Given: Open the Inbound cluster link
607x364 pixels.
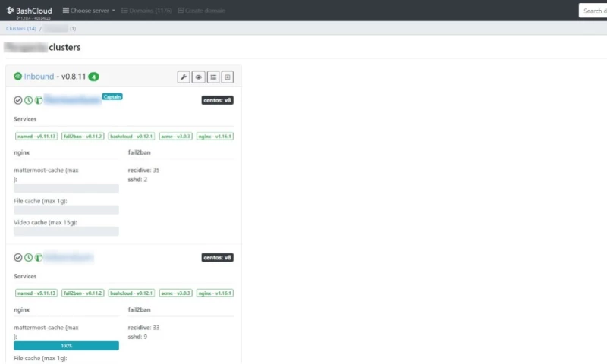Looking at the screenshot, I should pos(39,77).
